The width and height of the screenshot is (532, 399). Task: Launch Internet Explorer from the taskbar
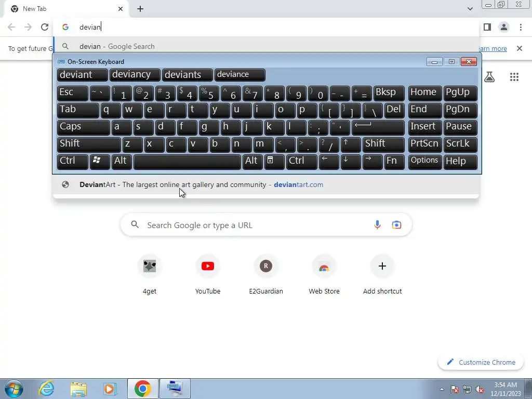point(46,389)
